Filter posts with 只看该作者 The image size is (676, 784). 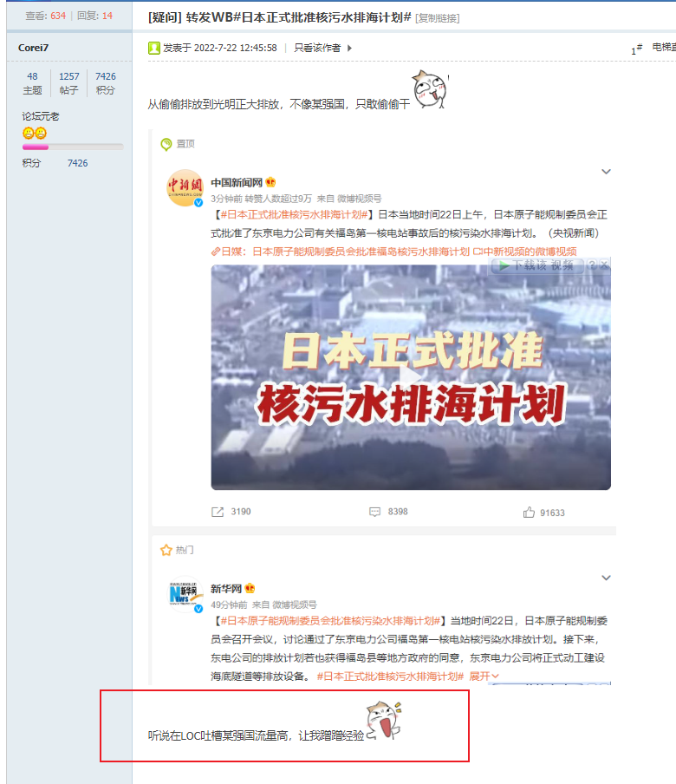(317, 48)
